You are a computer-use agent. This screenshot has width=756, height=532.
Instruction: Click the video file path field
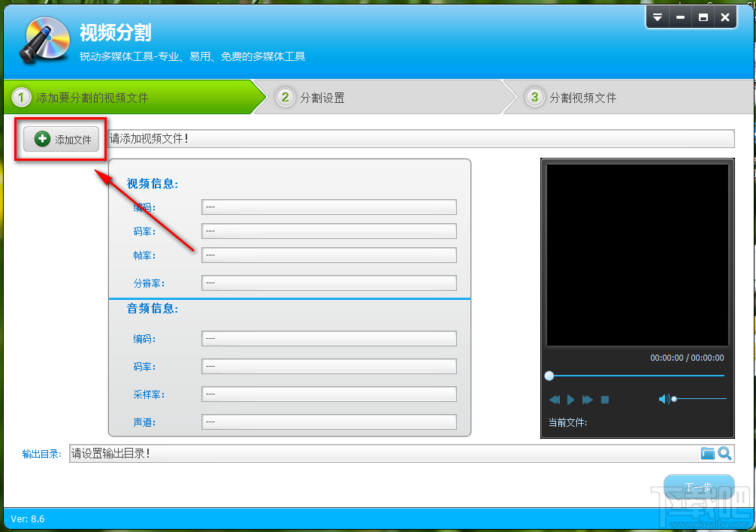(x=421, y=139)
